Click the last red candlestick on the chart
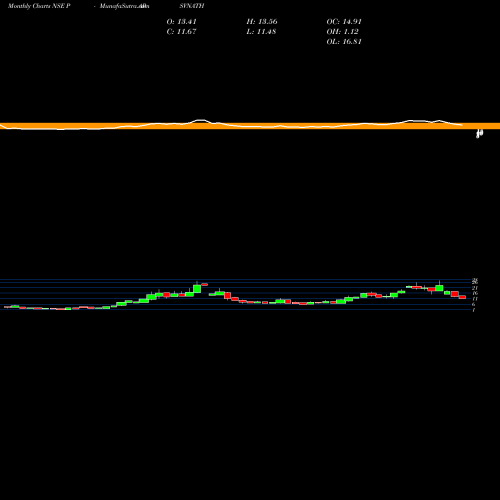 point(462,297)
